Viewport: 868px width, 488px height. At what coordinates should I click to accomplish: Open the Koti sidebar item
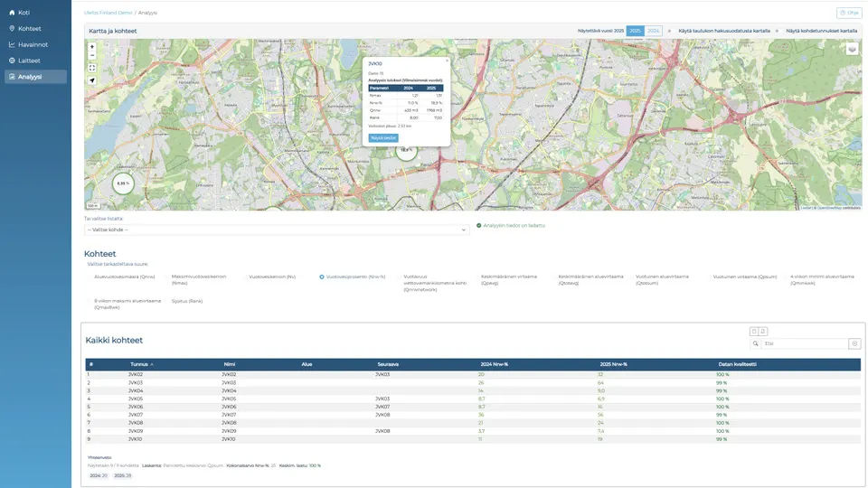(35, 12)
